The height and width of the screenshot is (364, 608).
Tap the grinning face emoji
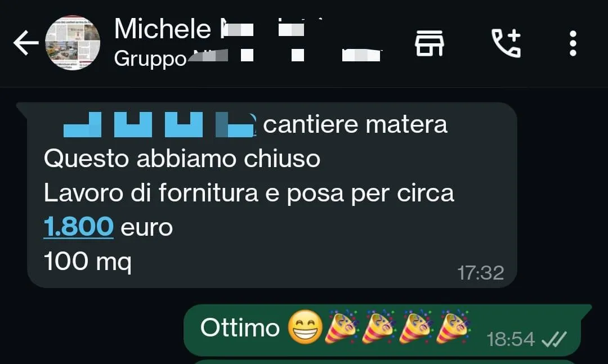[x=305, y=327]
